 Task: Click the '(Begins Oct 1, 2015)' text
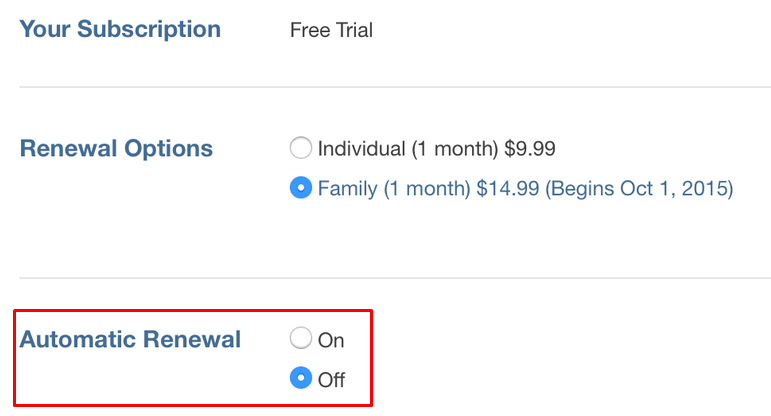click(x=639, y=189)
